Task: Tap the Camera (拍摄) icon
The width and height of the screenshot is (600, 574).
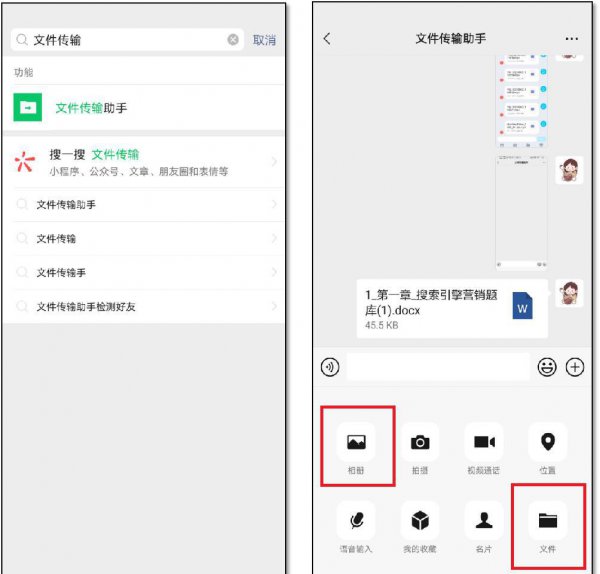Action: [421, 442]
